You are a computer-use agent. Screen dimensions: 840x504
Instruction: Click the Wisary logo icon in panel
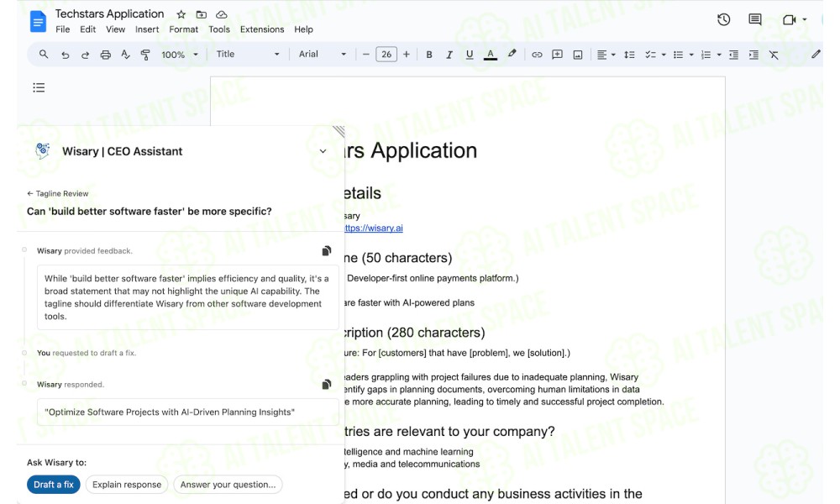point(42,151)
